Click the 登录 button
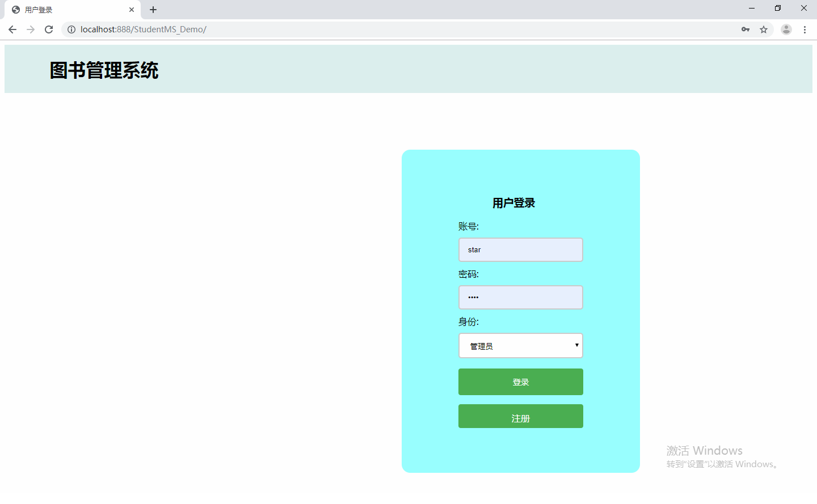The height and width of the screenshot is (504, 817). [521, 382]
